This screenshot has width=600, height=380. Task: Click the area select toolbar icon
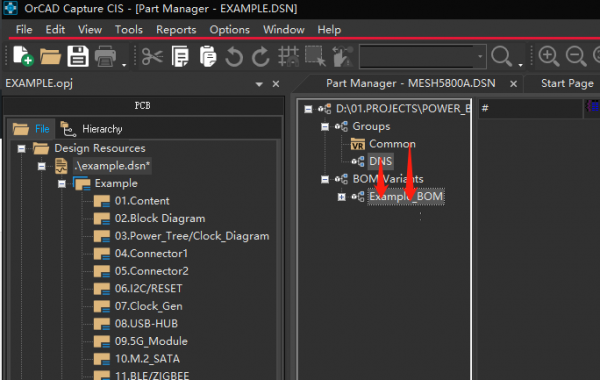coord(315,57)
